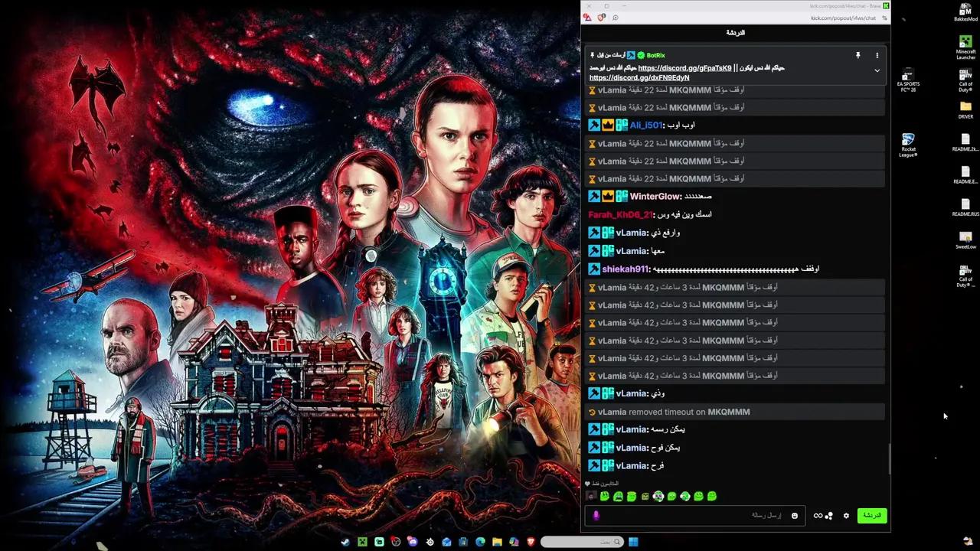Open Microsoft Edge from taskbar

(x=480, y=542)
